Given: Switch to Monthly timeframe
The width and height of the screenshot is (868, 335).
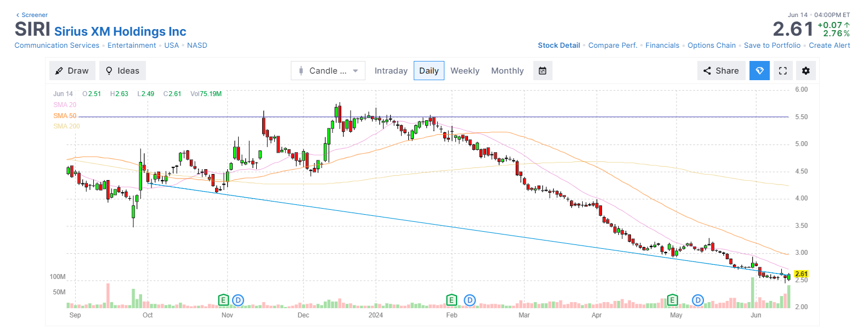Looking at the screenshot, I should point(508,71).
